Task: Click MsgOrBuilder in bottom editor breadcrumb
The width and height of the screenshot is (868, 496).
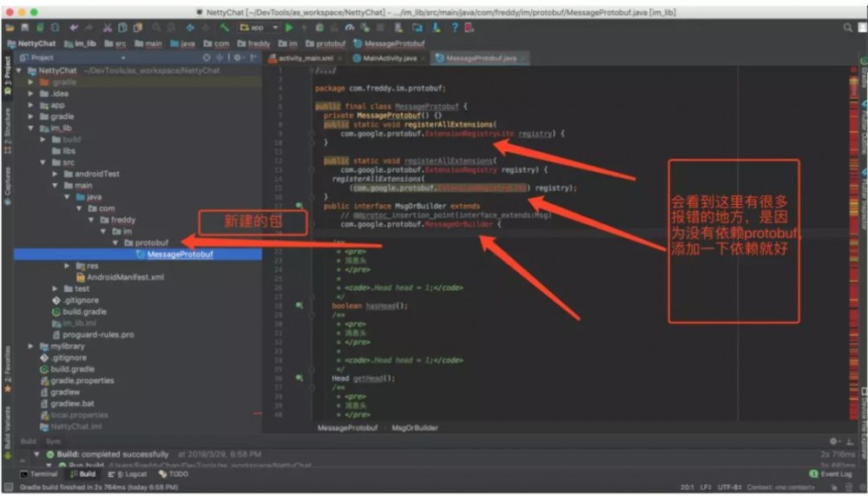Action: coord(415,428)
